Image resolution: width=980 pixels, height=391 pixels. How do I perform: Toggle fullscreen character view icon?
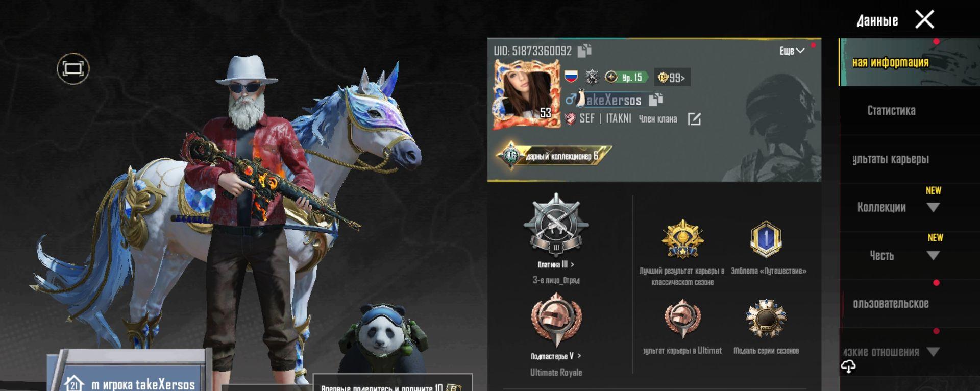point(73,68)
